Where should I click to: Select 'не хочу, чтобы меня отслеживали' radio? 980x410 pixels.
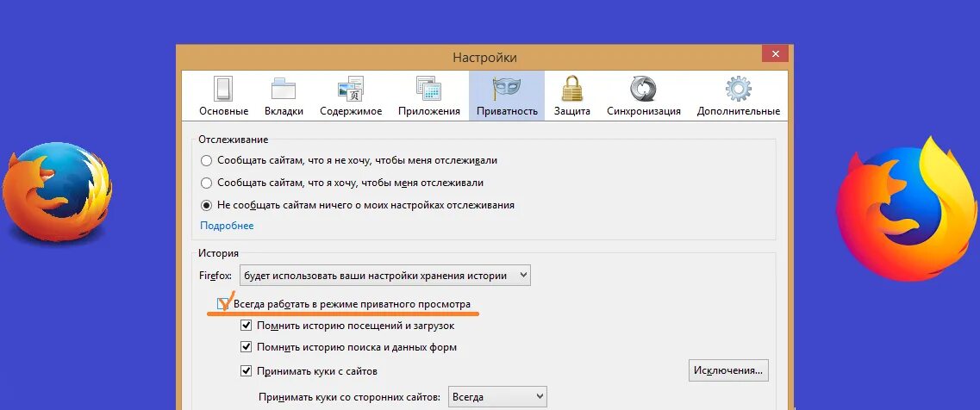tap(206, 160)
